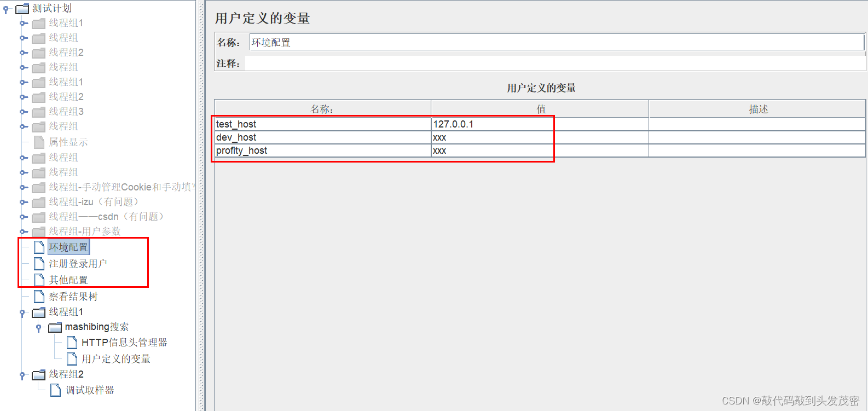Click the 名称: column header of variables table
The height and width of the screenshot is (411, 868).
pos(322,109)
